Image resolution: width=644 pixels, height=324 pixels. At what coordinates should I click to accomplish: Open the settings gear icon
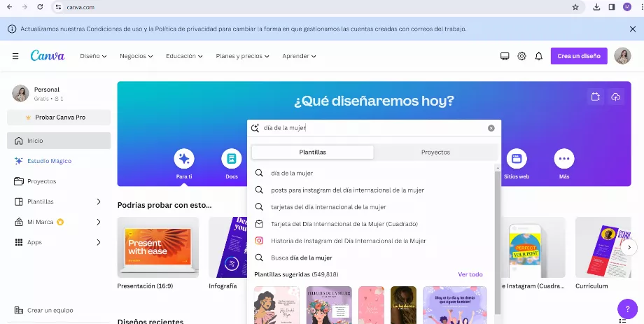click(x=521, y=56)
